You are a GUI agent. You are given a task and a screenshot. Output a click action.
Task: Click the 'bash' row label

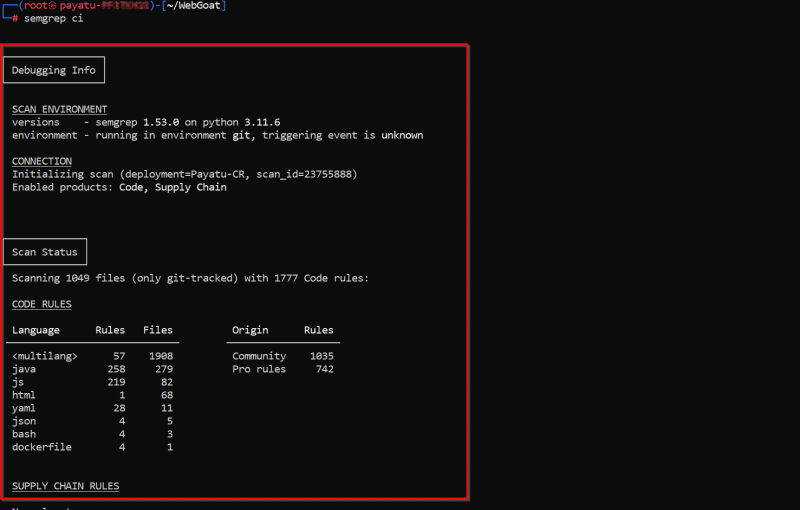24,434
